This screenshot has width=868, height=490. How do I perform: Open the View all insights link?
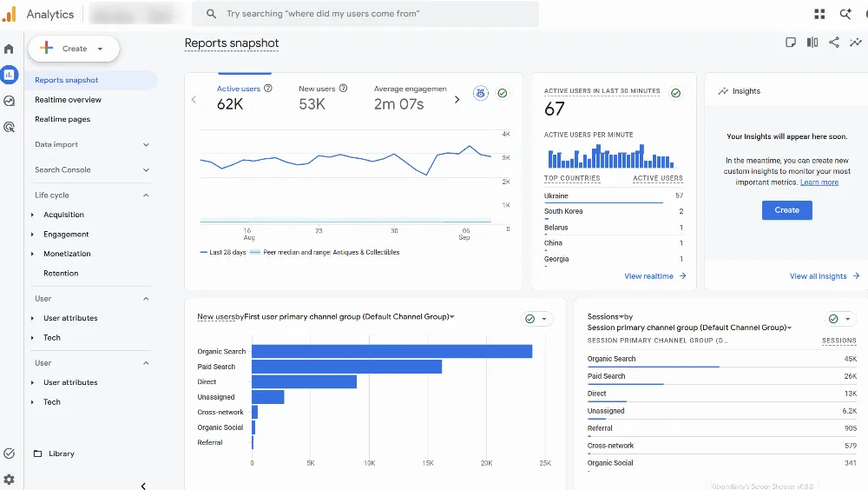coord(825,276)
